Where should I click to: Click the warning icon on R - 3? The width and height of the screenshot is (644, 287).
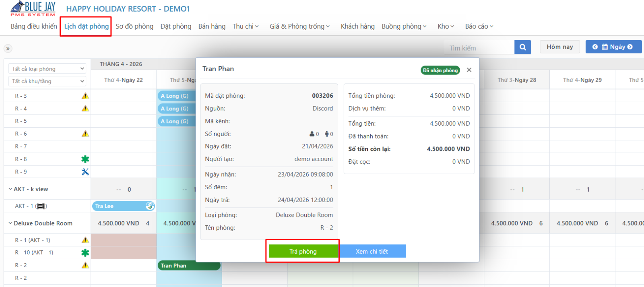[85, 96]
